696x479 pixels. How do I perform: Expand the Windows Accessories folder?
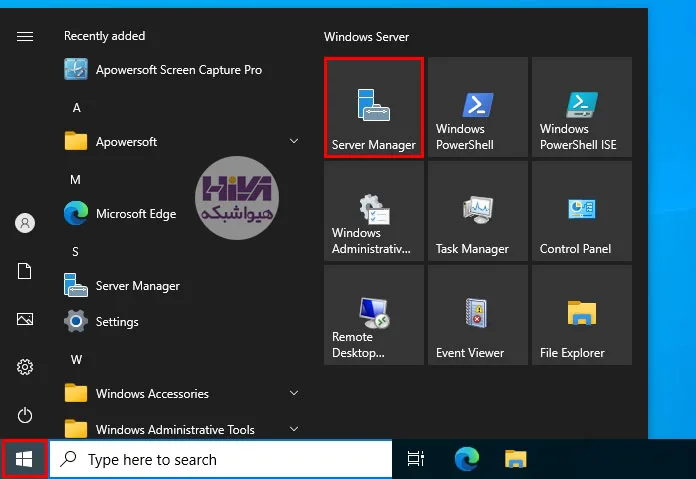point(294,393)
